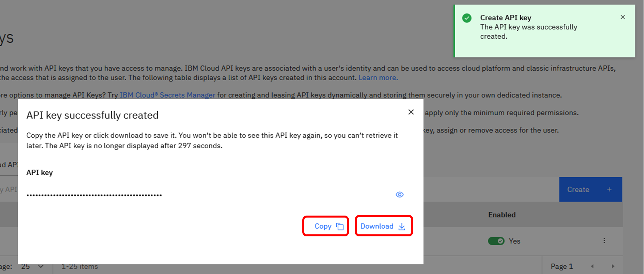Screen dimensions: 644x274
Task: Click the green success checkmark icon
Action: tap(467, 18)
